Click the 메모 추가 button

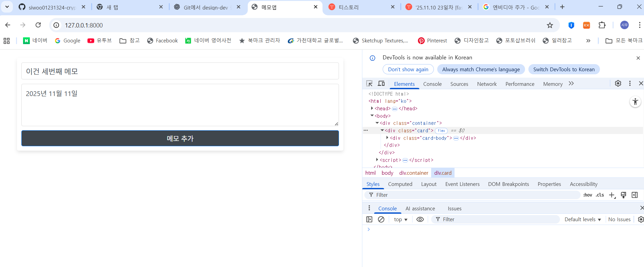180,138
